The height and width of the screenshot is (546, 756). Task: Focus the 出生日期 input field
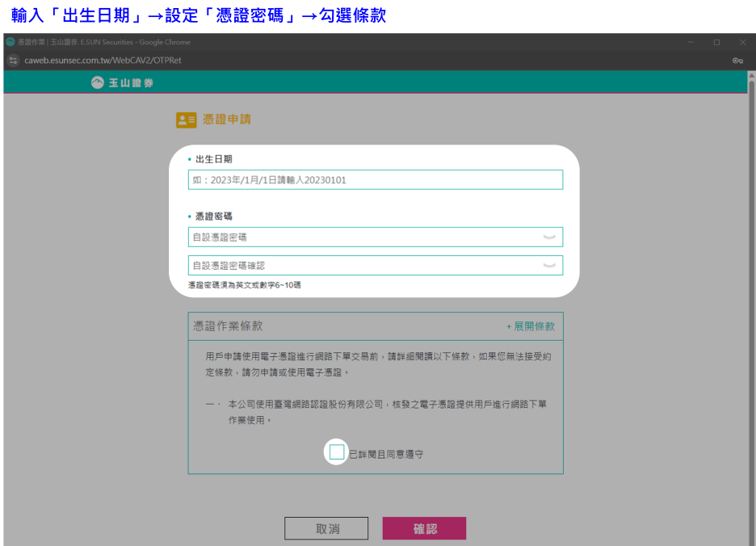click(375, 180)
